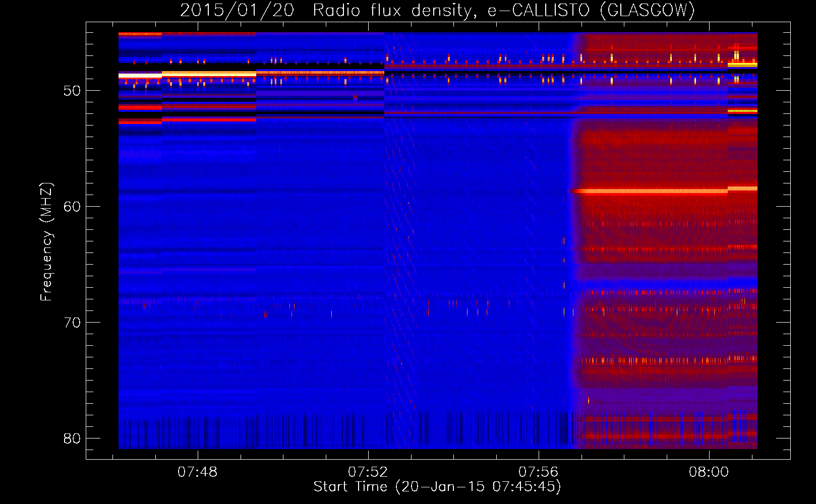816x504 pixels.
Task: Click the 50 frequency tick label
Action: click(72, 91)
